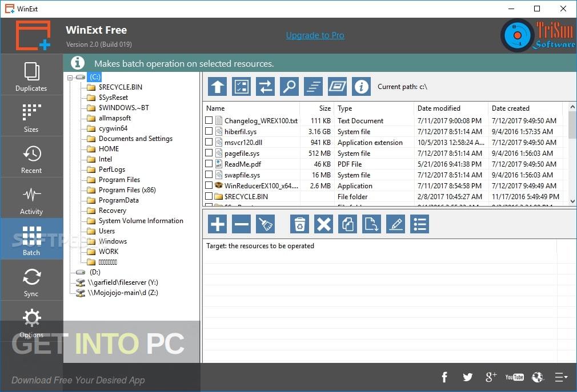Select the \\garfield\fileserver (Y:) network drive

pos(123,282)
